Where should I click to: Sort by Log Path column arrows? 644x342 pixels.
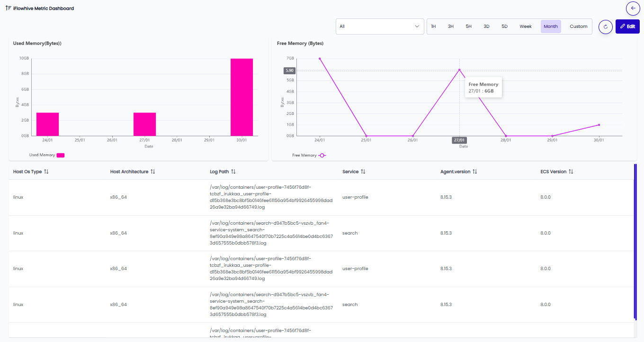click(x=233, y=172)
